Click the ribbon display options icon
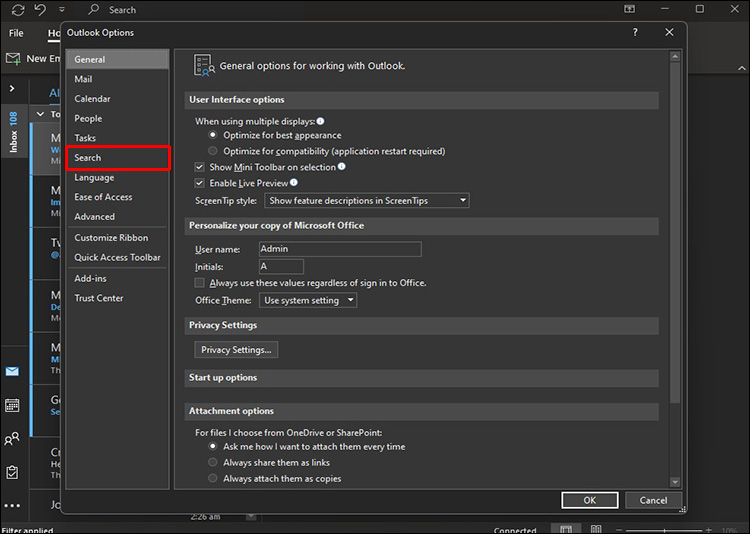 629,9
